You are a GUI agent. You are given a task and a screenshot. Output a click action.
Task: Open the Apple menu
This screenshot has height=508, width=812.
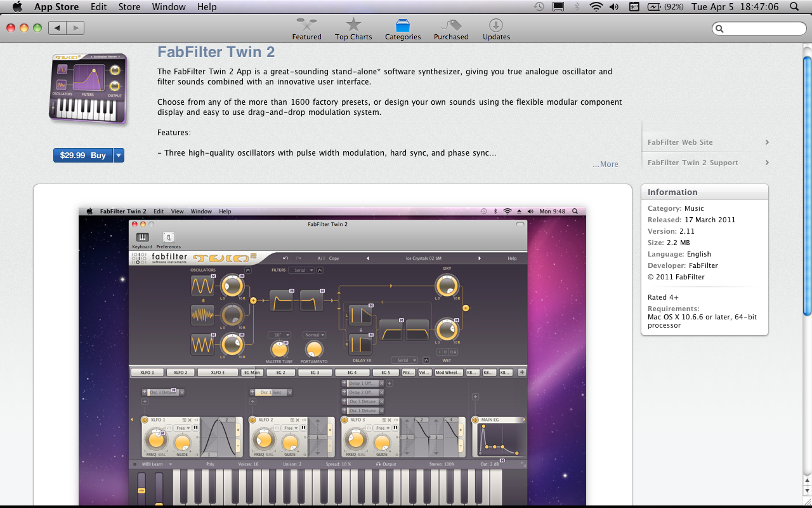17,7
